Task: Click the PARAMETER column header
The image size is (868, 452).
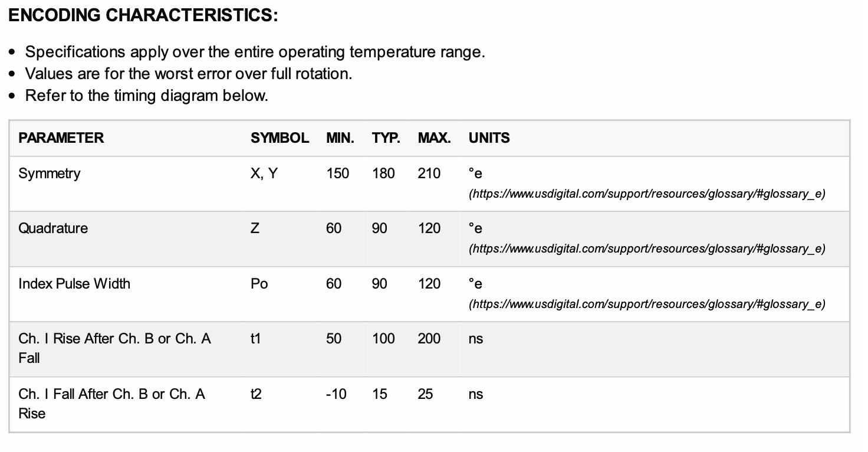Action: pos(61,138)
